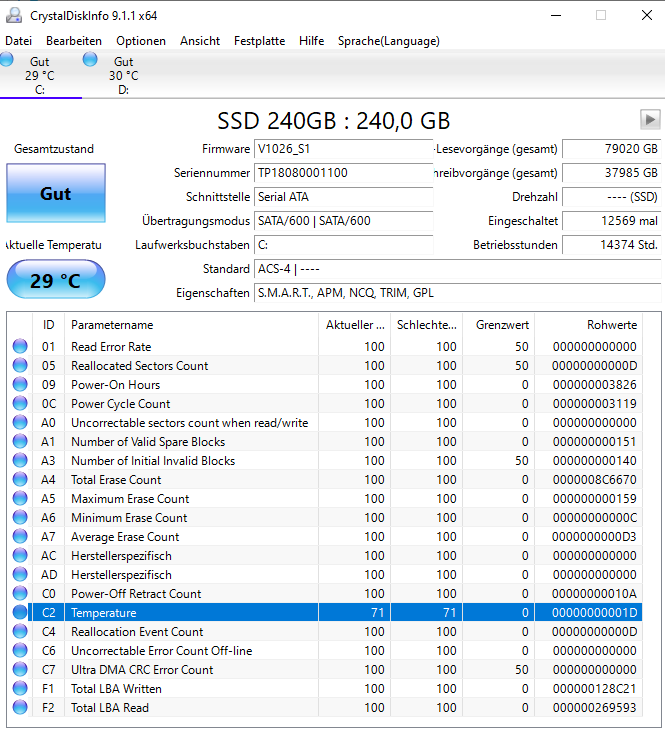Click raw value 000000128C21
The width and height of the screenshot is (665, 733).
pos(594,689)
